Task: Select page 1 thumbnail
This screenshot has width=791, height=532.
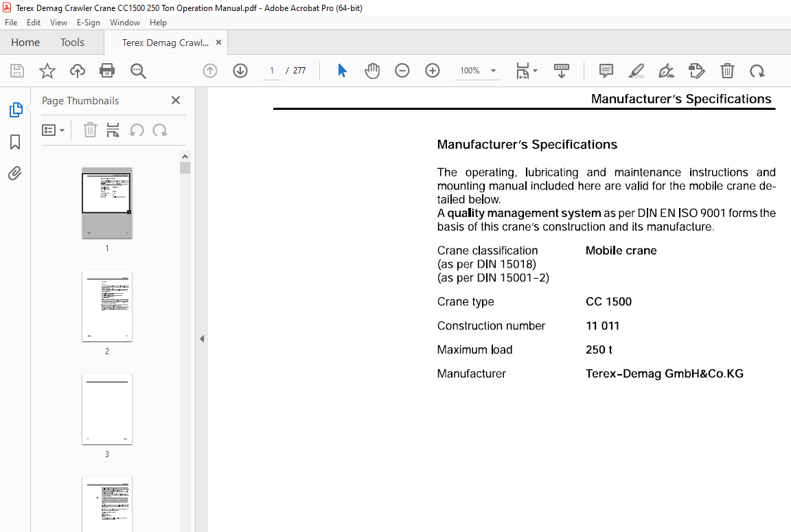Action: point(107,203)
